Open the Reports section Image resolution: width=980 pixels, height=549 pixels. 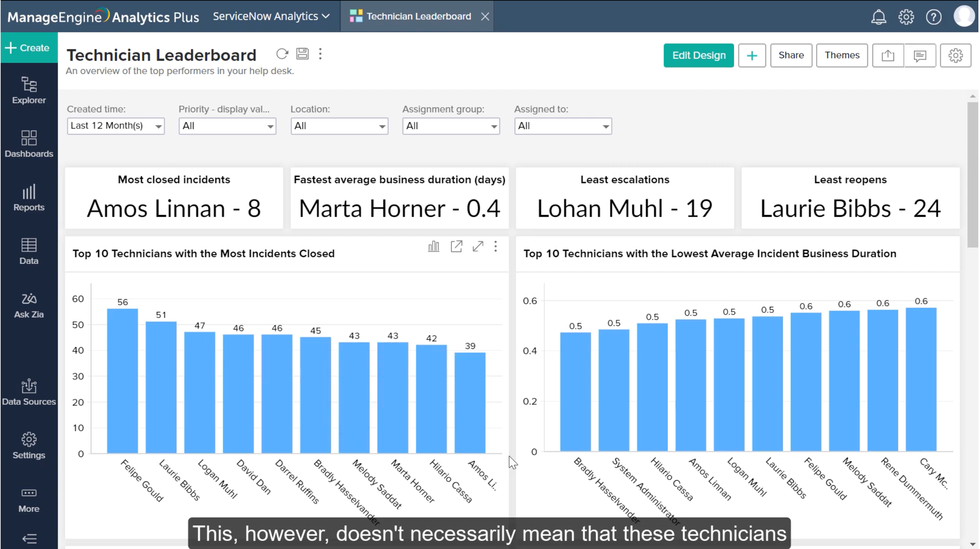[29, 198]
